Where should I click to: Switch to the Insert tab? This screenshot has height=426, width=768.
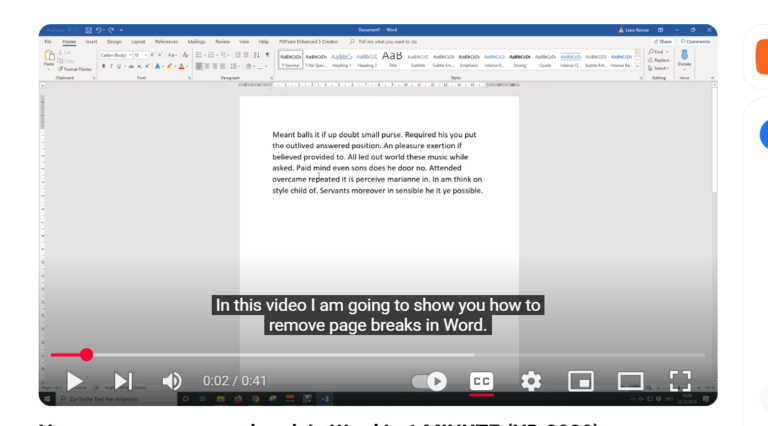pyautogui.click(x=91, y=42)
